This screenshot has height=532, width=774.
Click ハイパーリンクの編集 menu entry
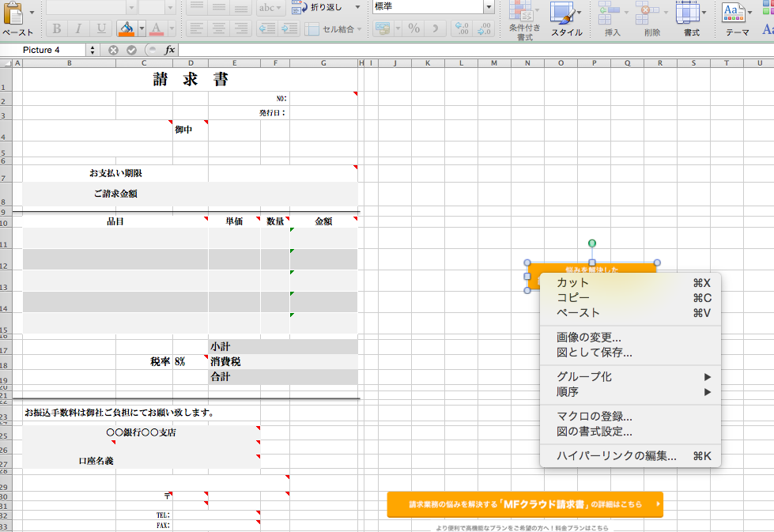tap(617, 456)
